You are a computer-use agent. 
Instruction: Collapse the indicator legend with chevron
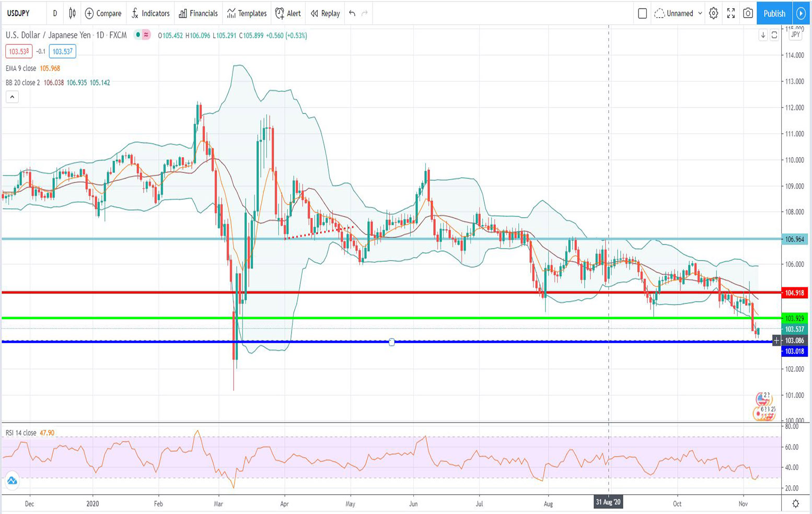pyautogui.click(x=12, y=97)
